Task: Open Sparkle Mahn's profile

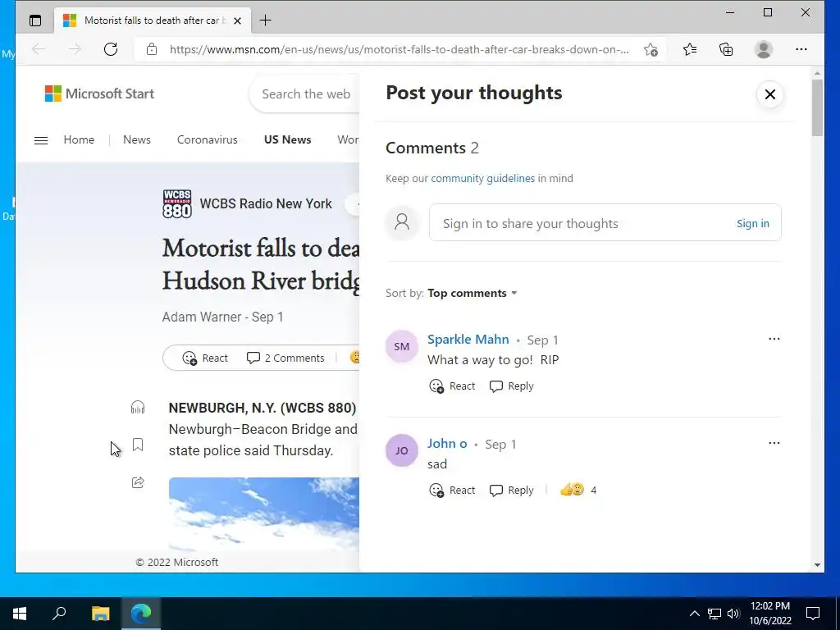Action: [468, 339]
